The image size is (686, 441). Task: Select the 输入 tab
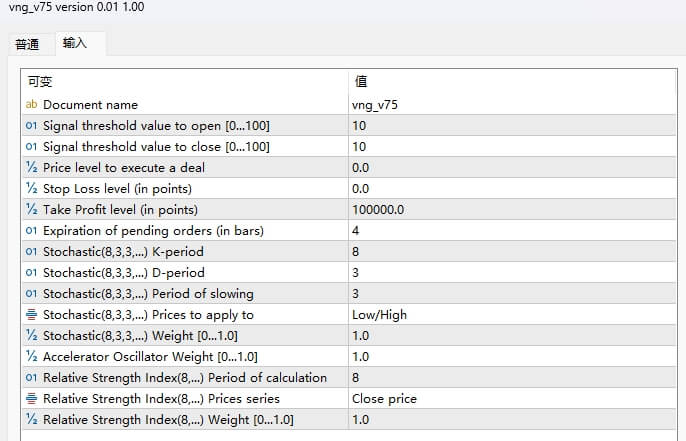point(75,44)
